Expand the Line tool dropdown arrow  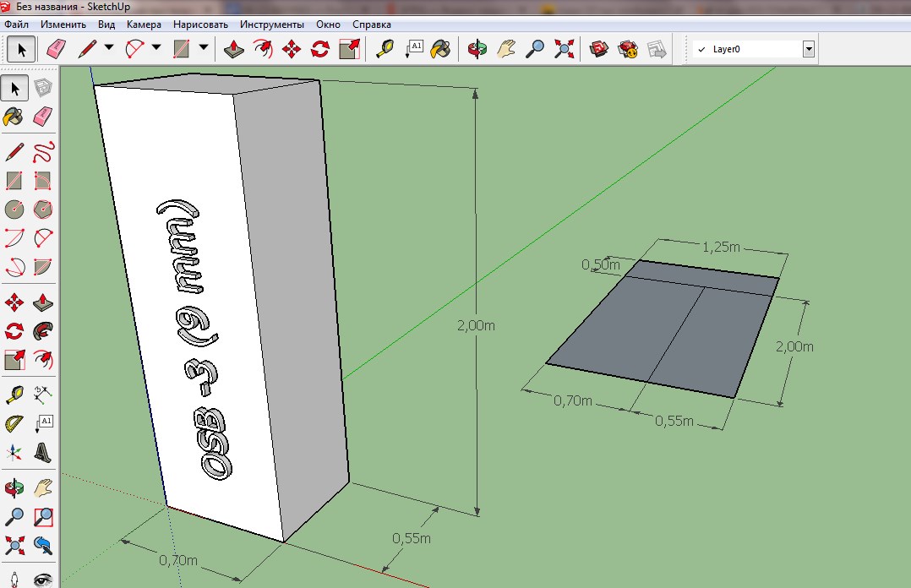(109, 47)
